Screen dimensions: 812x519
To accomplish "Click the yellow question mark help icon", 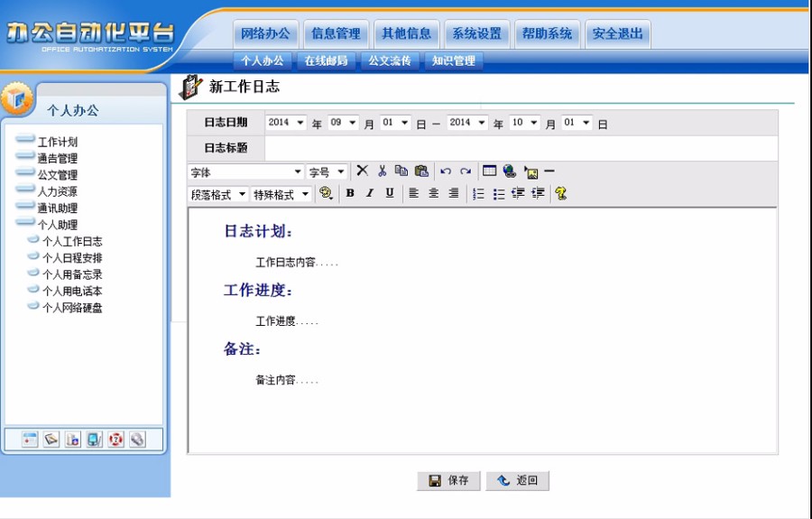I will coord(561,194).
